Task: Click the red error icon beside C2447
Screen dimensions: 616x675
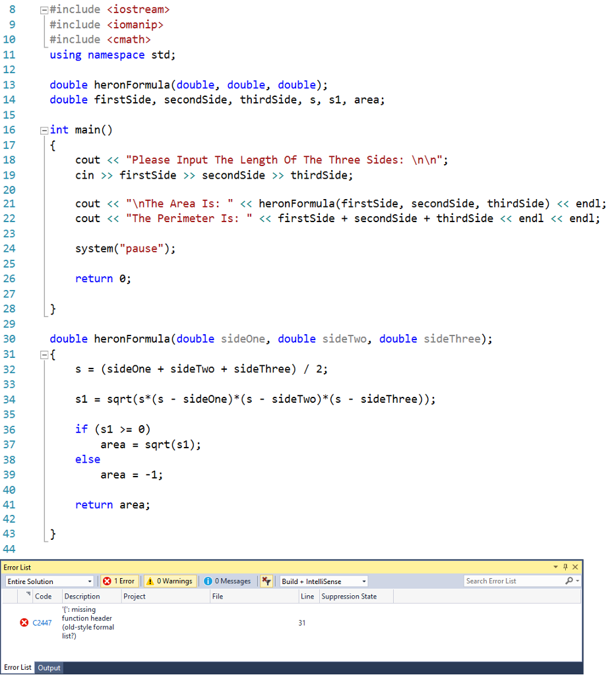Action: [x=24, y=622]
